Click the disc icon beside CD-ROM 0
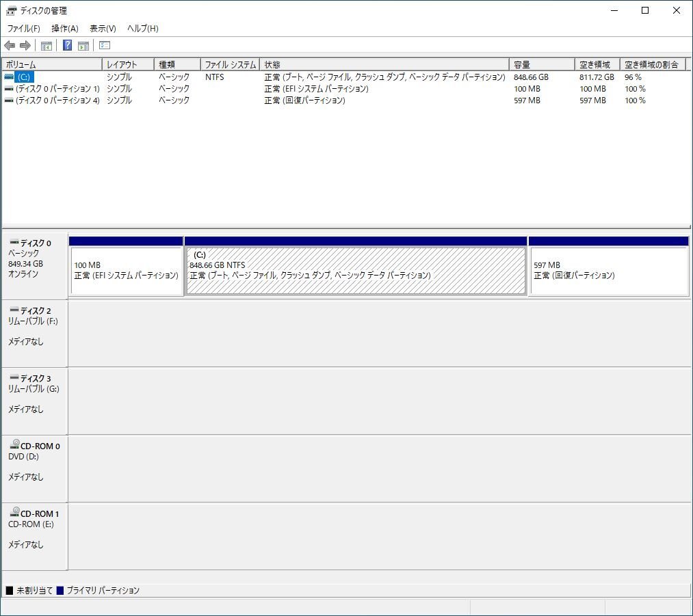The image size is (693, 616). coord(14,444)
